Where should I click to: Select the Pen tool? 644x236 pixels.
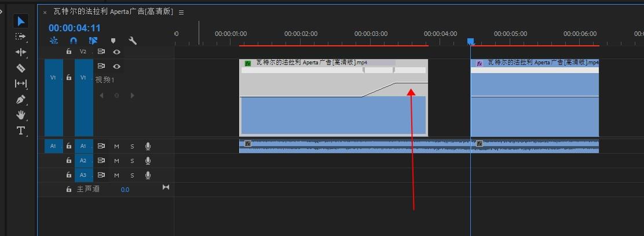point(21,99)
